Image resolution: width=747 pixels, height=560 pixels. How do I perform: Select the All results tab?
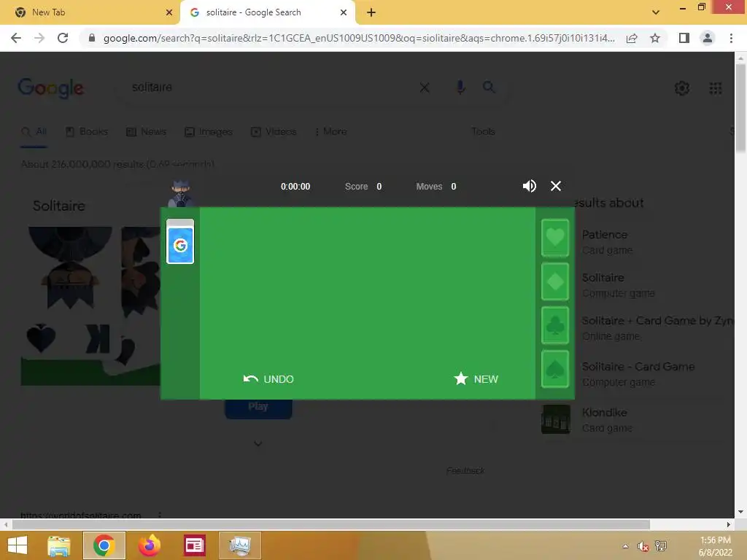click(x=34, y=132)
